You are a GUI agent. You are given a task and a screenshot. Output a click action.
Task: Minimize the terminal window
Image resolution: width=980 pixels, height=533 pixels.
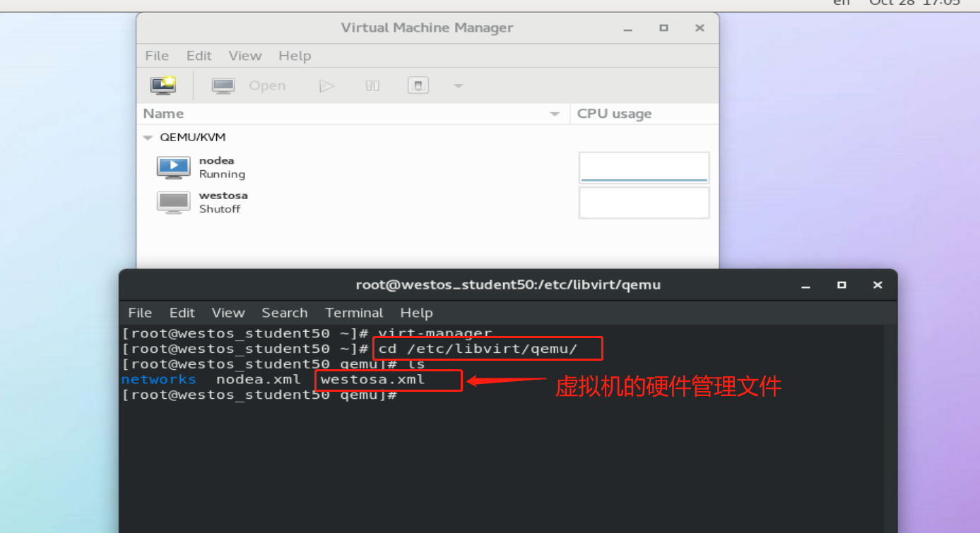806,285
